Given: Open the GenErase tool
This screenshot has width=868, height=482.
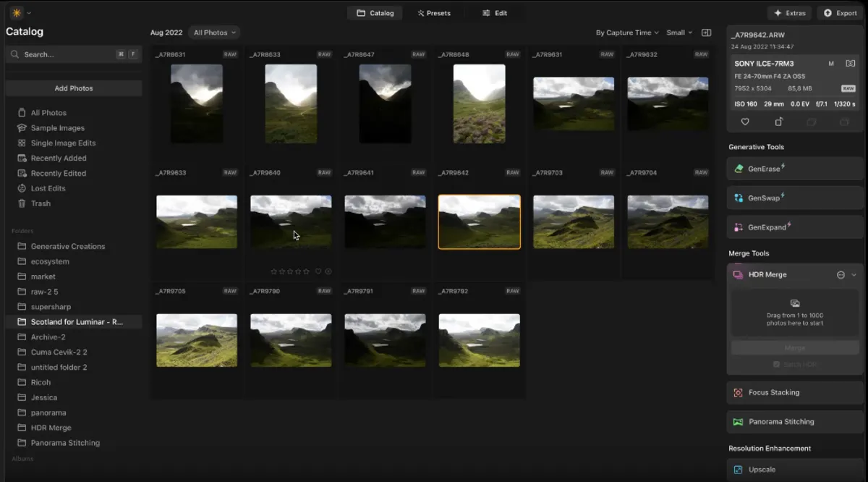Looking at the screenshot, I should pos(793,169).
